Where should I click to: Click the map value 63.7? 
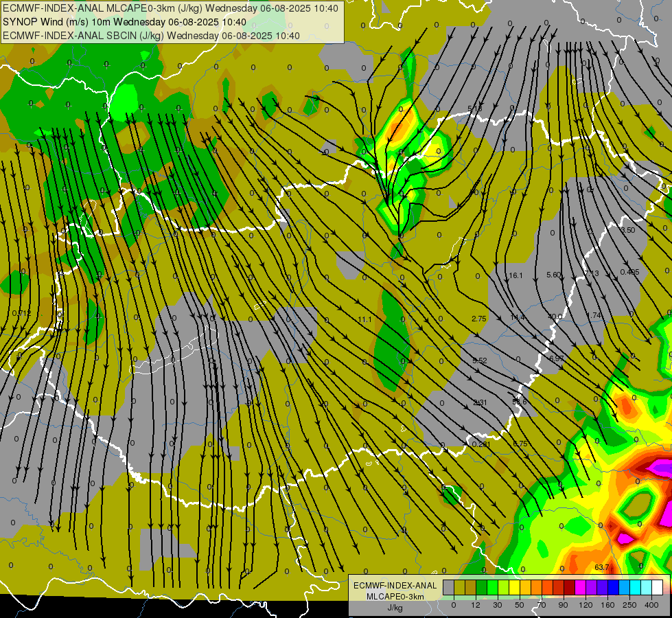point(602,567)
